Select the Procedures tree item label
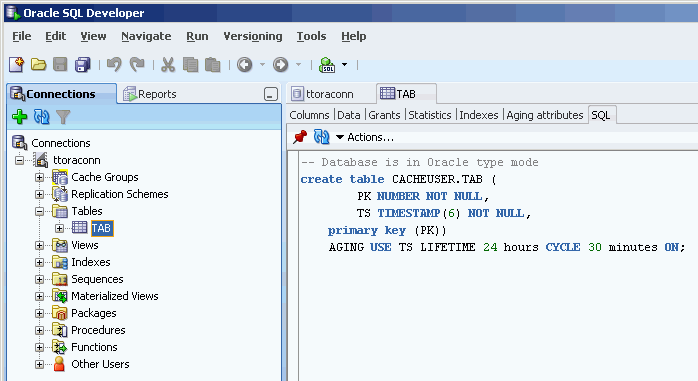Screen dimensions: 698x381 coord(98,330)
